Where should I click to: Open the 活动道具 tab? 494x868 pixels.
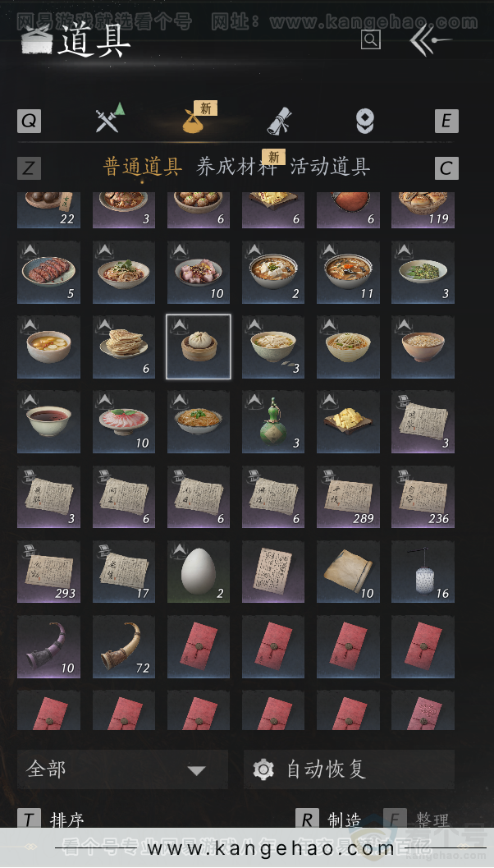(x=330, y=167)
